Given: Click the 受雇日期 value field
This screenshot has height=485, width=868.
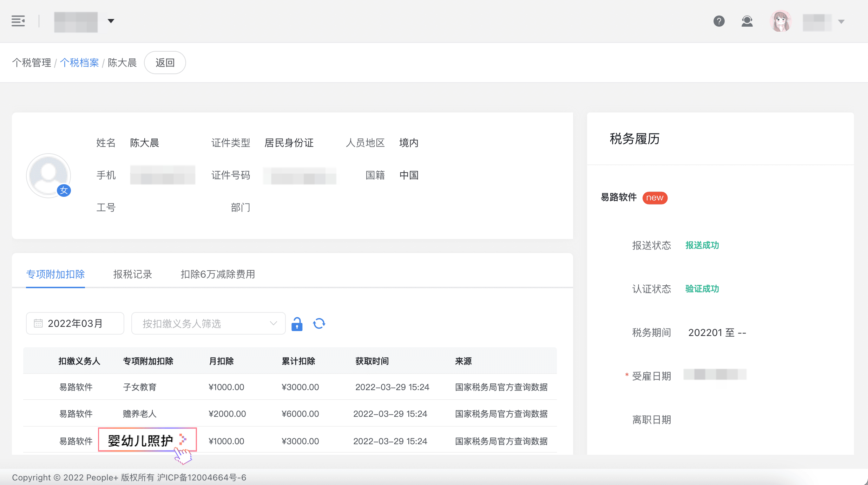Looking at the screenshot, I should click(x=715, y=375).
